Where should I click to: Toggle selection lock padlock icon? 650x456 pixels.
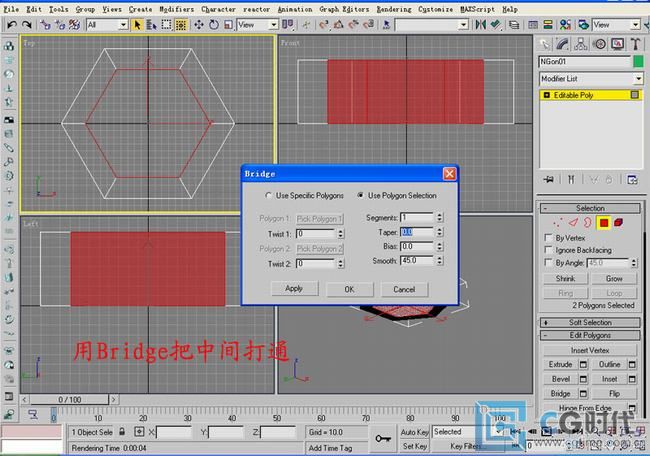[x=122, y=432]
